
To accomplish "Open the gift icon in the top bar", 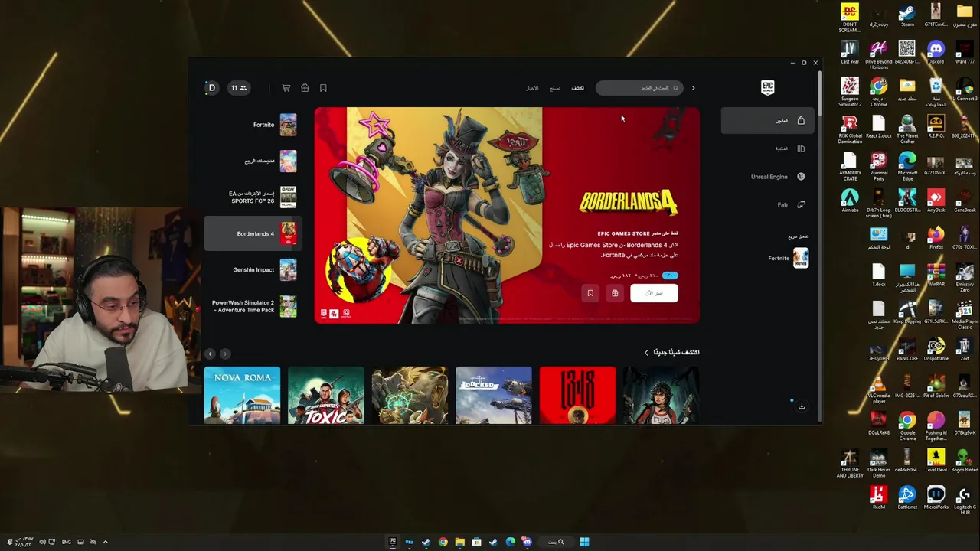I will [x=305, y=88].
